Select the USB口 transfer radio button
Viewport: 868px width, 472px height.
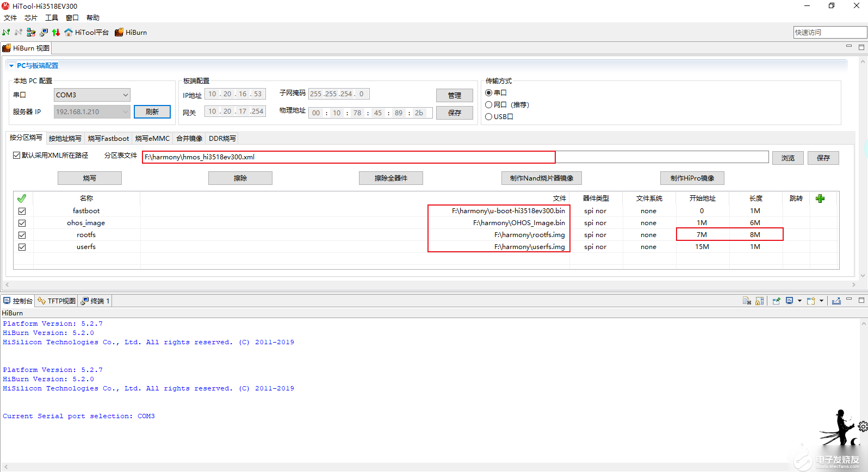pos(489,117)
